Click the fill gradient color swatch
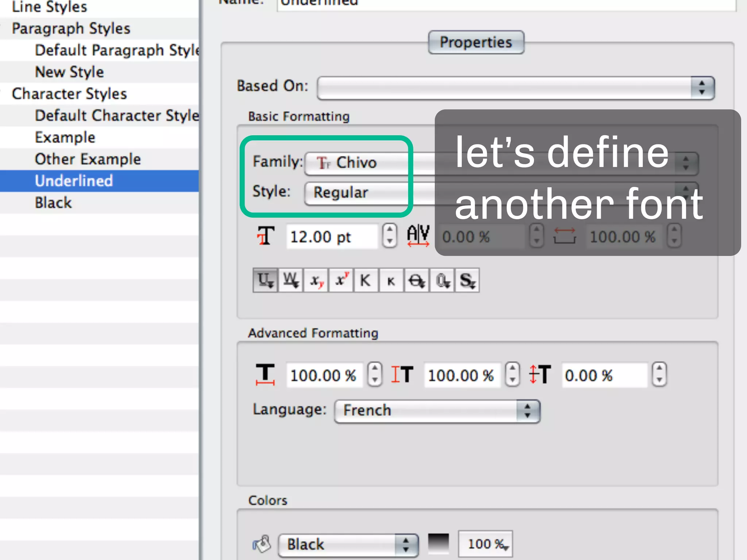This screenshot has width=747, height=560. point(438,544)
